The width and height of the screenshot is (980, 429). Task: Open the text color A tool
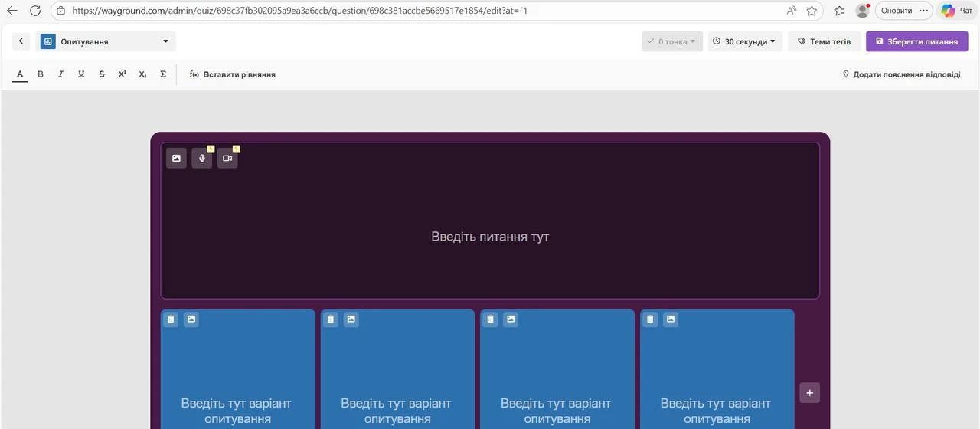pos(20,74)
